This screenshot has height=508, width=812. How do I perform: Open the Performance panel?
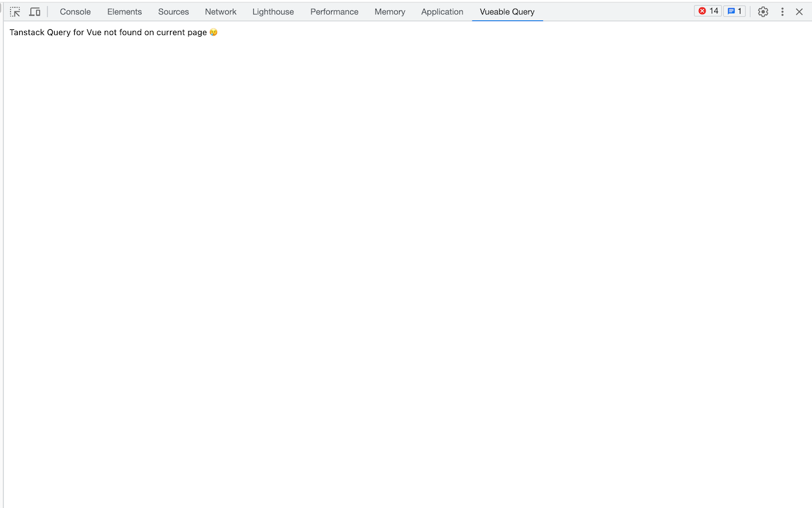click(334, 11)
